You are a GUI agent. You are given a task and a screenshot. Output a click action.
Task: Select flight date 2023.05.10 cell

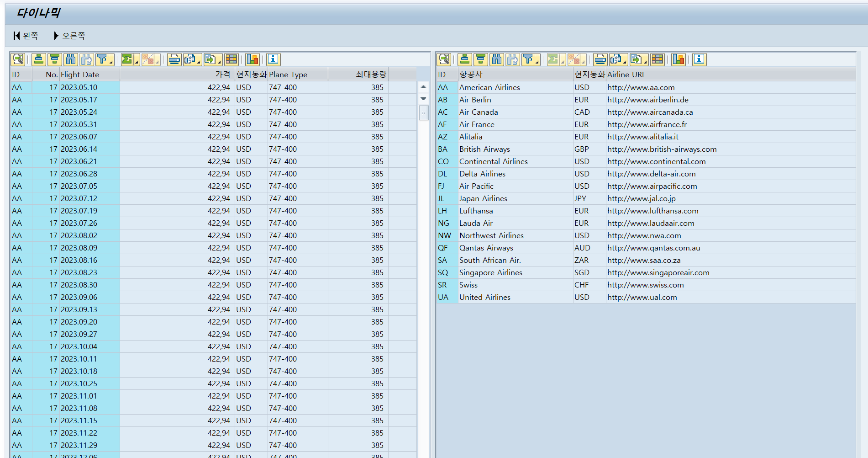(x=89, y=87)
